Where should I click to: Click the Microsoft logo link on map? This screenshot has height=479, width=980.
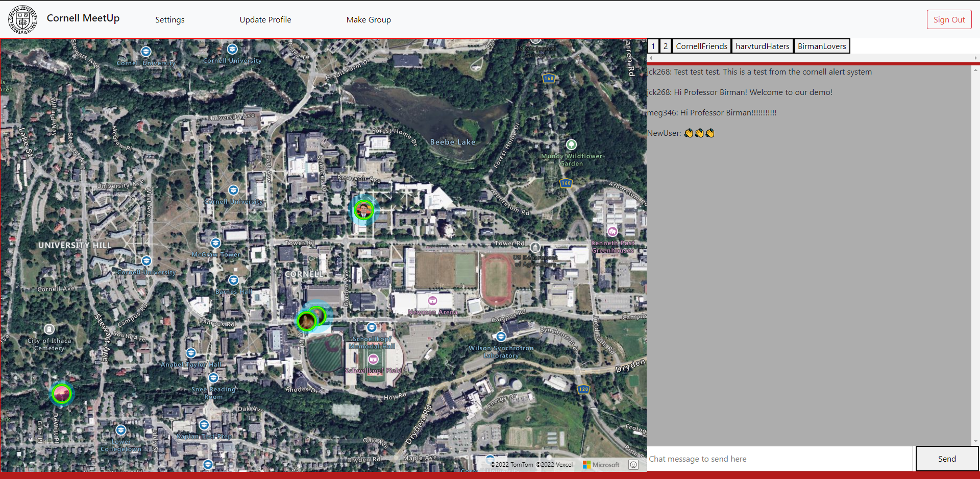click(601, 465)
